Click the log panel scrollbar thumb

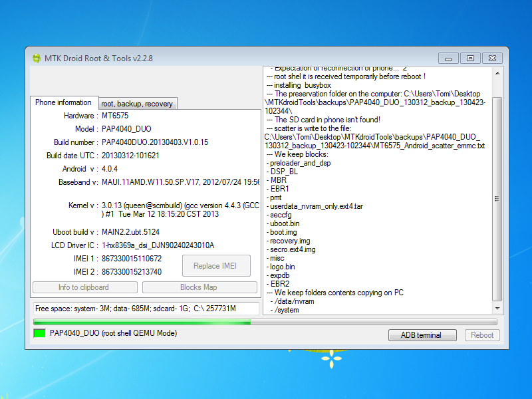pyautogui.click(x=497, y=198)
